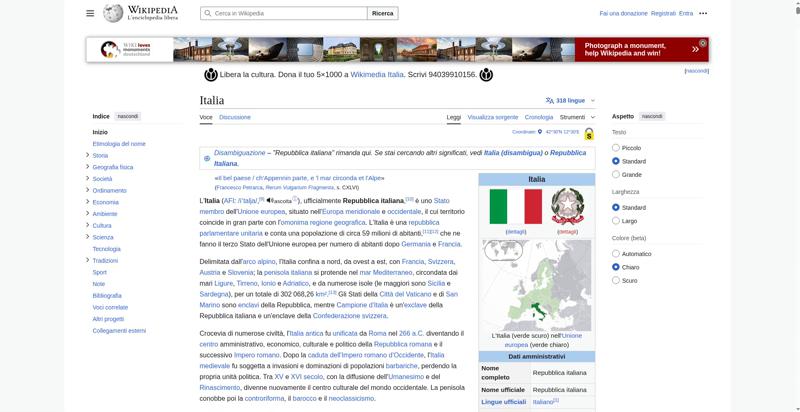Hide the donation notice via [nascondi]
The height and width of the screenshot is (412, 800).
(696, 71)
